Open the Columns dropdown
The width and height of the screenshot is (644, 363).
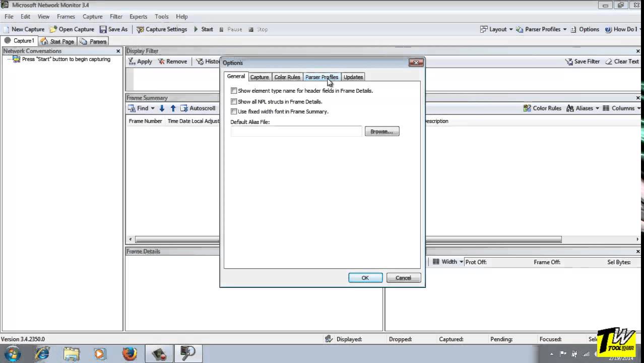(x=622, y=108)
